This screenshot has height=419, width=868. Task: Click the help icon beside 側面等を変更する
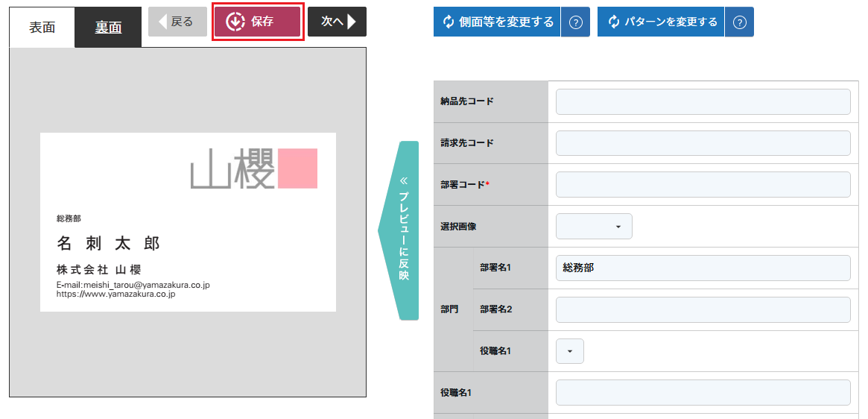576,22
